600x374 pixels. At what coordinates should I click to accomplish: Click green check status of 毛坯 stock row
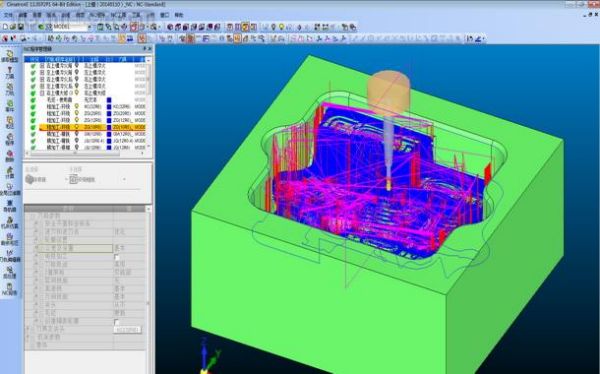(33, 100)
